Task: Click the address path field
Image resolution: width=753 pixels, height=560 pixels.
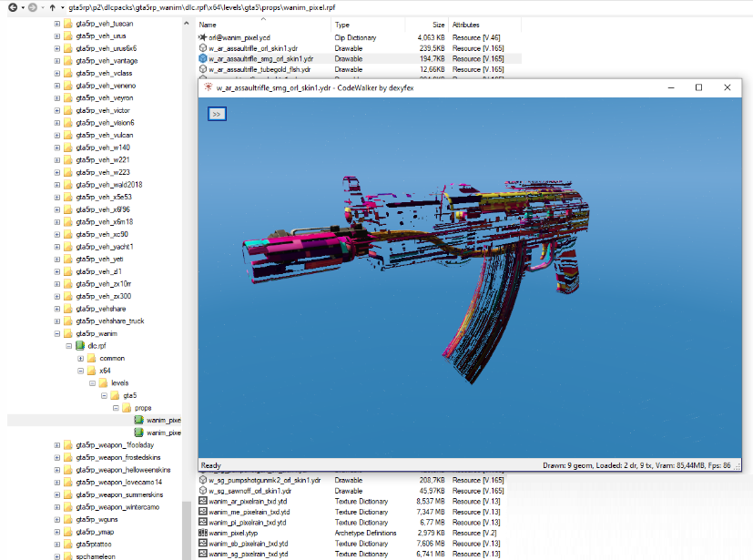Action: pos(408,7)
